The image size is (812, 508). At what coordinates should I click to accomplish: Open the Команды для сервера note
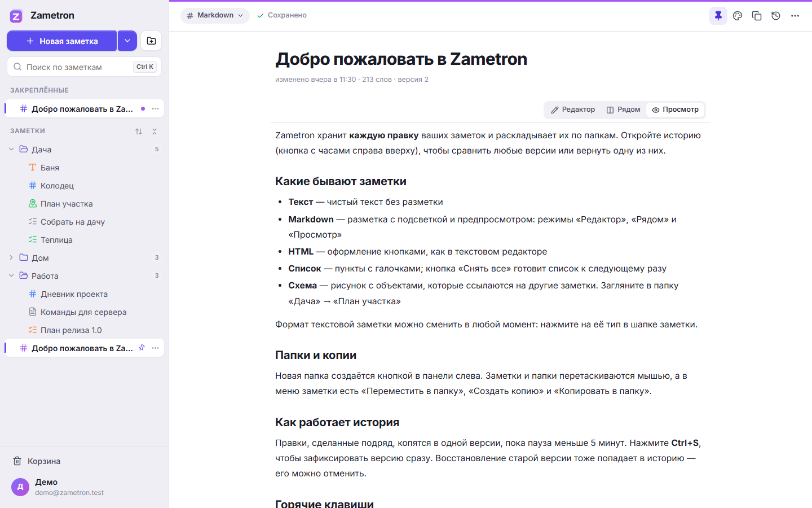[x=84, y=312]
